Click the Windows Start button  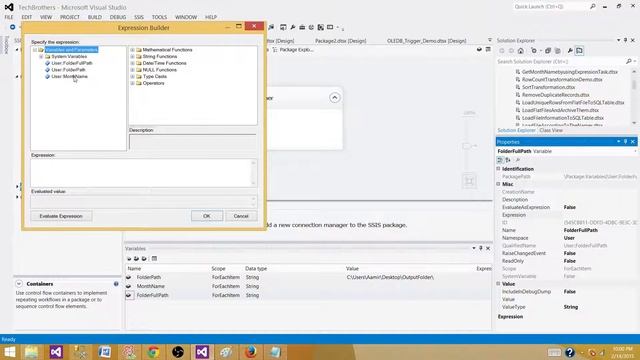point(9,352)
